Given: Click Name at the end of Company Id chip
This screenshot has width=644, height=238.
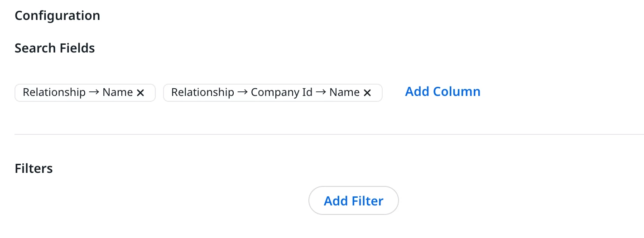Looking at the screenshot, I should click(344, 92).
